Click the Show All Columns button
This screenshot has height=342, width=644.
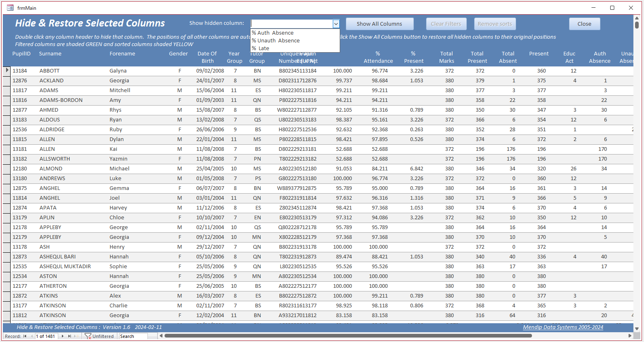[x=380, y=24]
